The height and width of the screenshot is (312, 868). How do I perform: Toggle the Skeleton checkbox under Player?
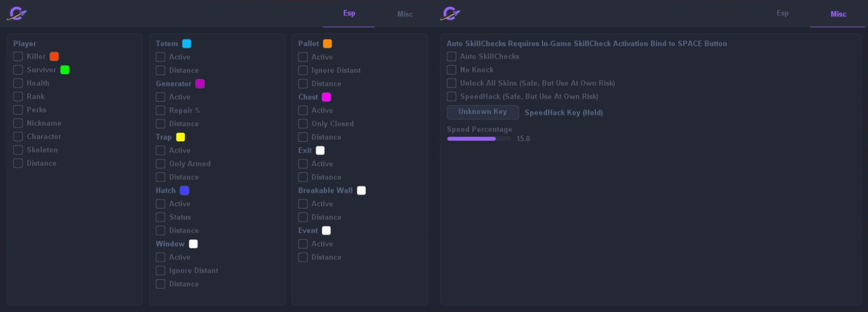[18, 150]
